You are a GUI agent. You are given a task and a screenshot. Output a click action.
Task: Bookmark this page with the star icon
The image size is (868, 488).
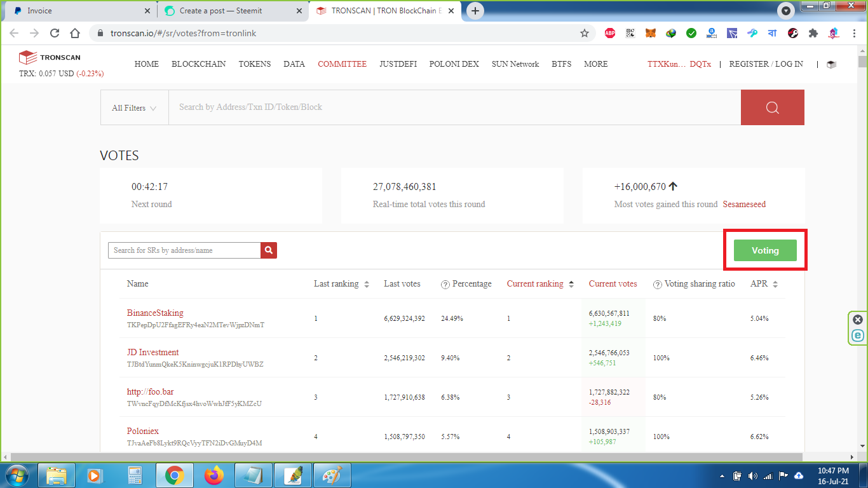(x=585, y=33)
